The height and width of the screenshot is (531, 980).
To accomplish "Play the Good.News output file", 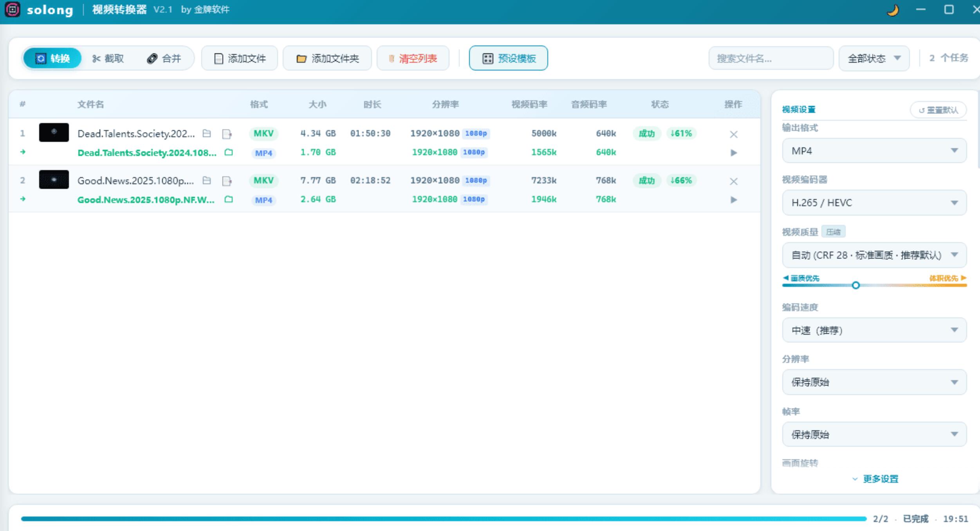I will (734, 200).
